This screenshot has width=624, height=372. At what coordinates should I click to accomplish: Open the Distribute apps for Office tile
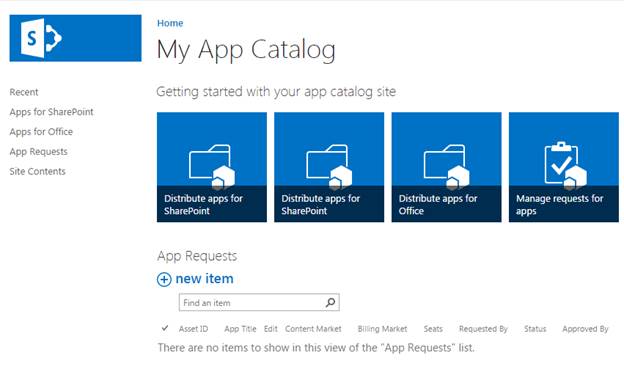[x=447, y=167]
